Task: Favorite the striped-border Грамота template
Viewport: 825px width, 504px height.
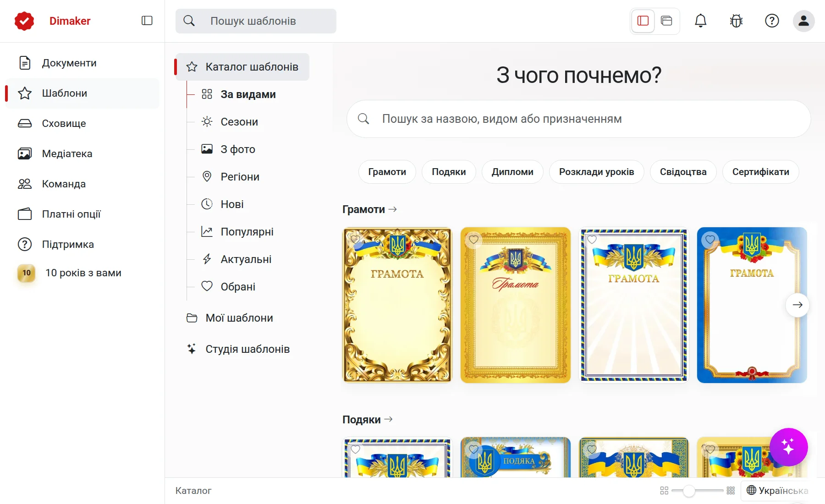Action: (592, 239)
